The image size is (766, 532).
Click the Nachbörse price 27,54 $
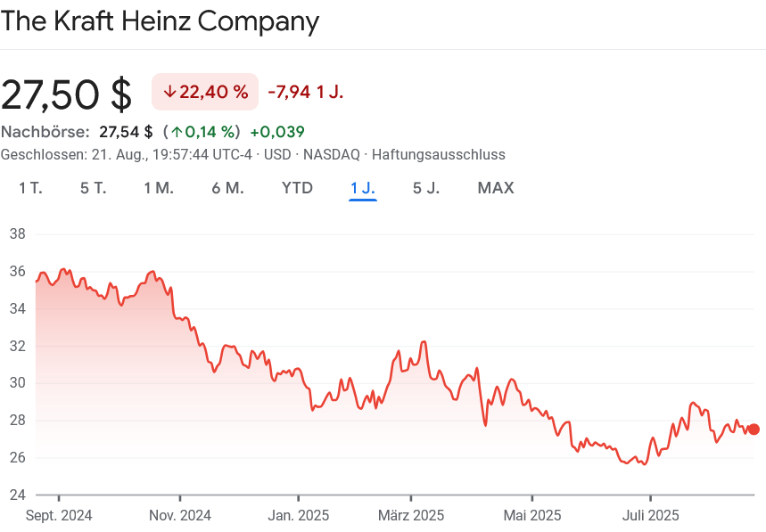[x=126, y=132]
